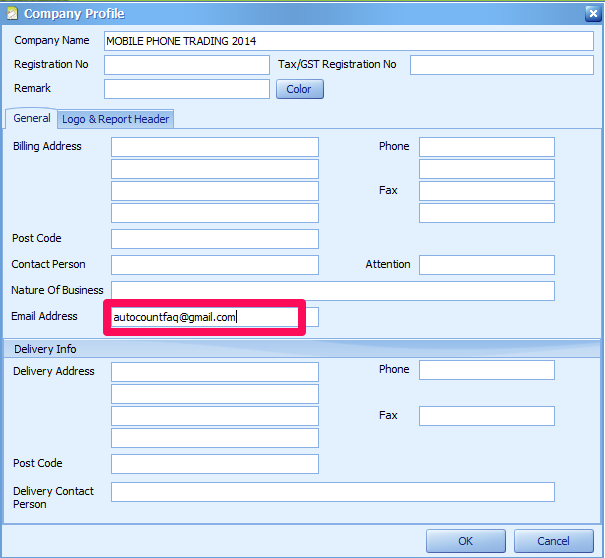Image resolution: width=605 pixels, height=558 pixels.
Task: Click the delivery Post Code field
Action: (x=215, y=464)
